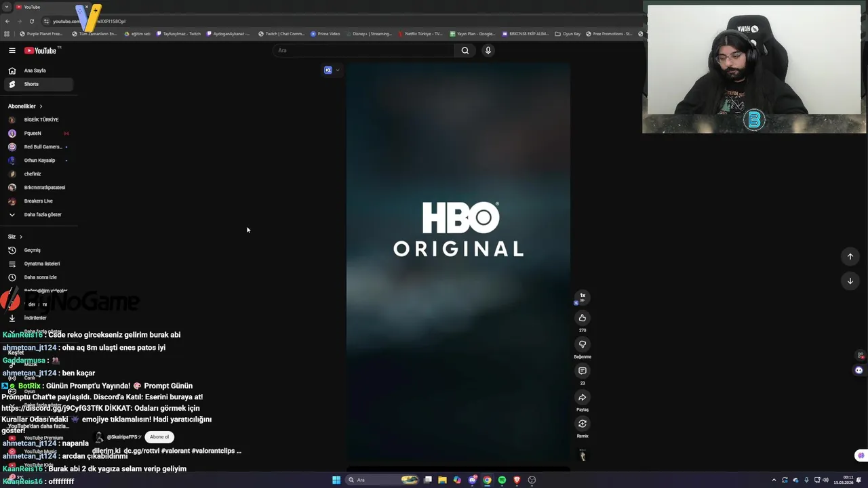
Task: Open Spotify from the taskbar
Action: pyautogui.click(x=502, y=480)
